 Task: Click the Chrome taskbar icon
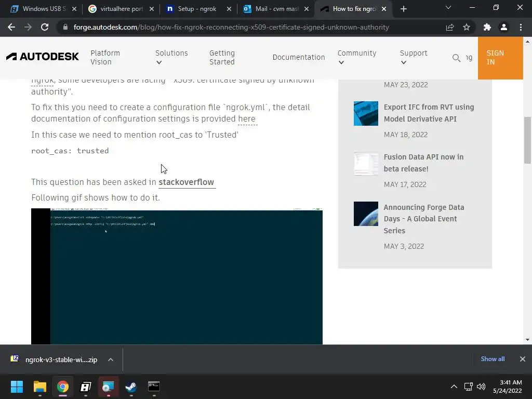tap(63, 387)
